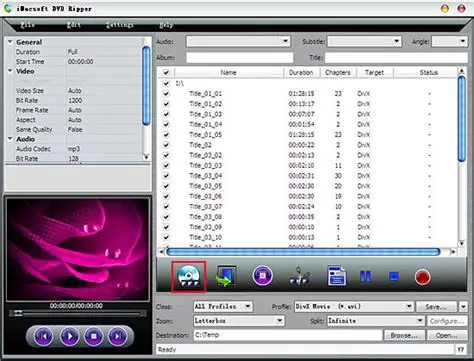Click the import file arrow icon

226,276
